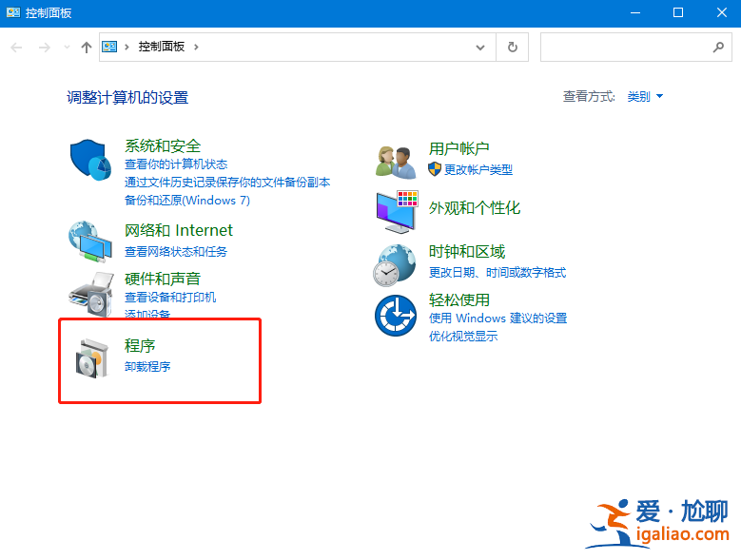Click the Clock and Region globe icon

point(396,264)
